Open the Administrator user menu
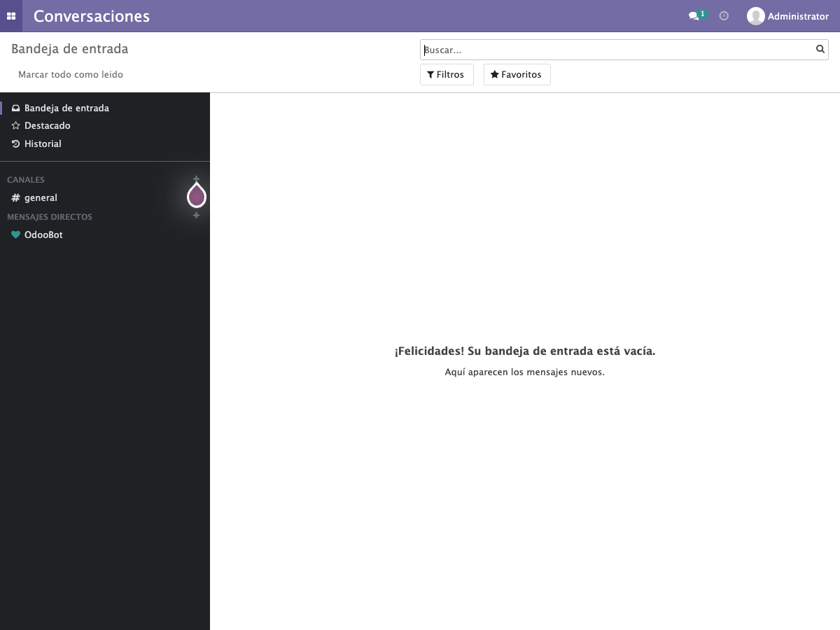840x630 pixels. pos(787,16)
